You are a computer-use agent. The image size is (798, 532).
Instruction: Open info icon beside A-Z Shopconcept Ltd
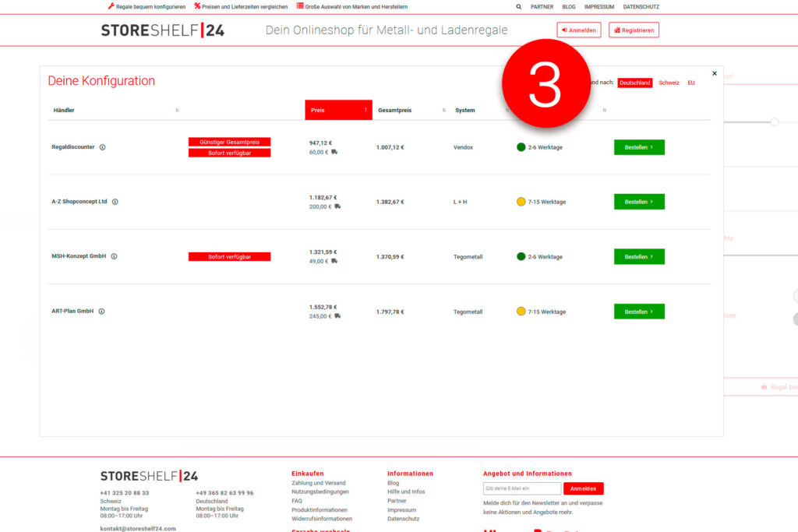point(115,202)
